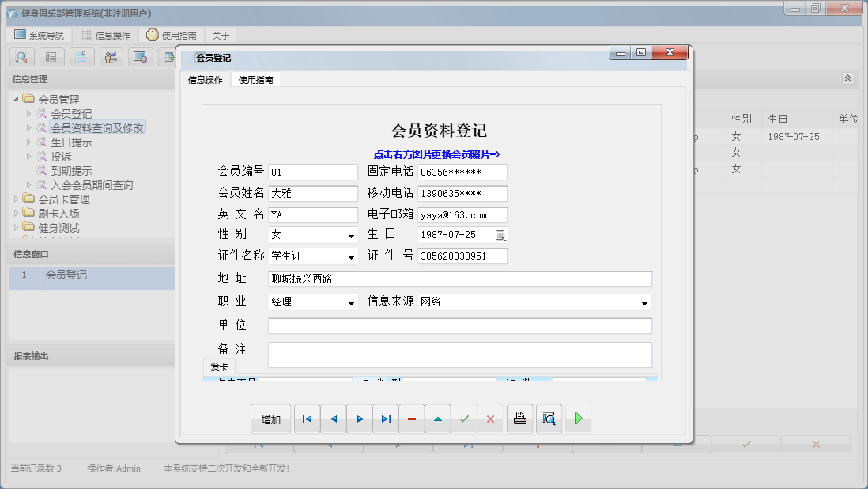Open the 系统导航 menu
868x489 pixels.
click(x=39, y=34)
